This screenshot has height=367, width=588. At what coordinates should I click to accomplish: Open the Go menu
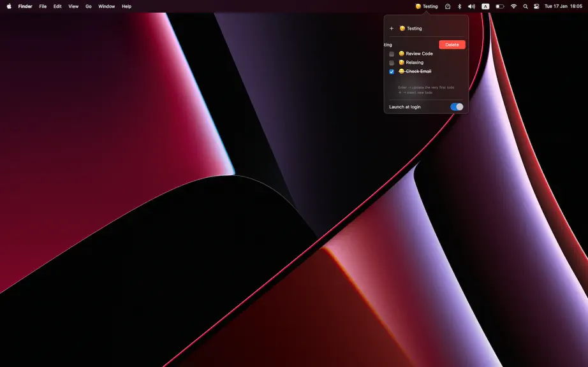[89, 6]
